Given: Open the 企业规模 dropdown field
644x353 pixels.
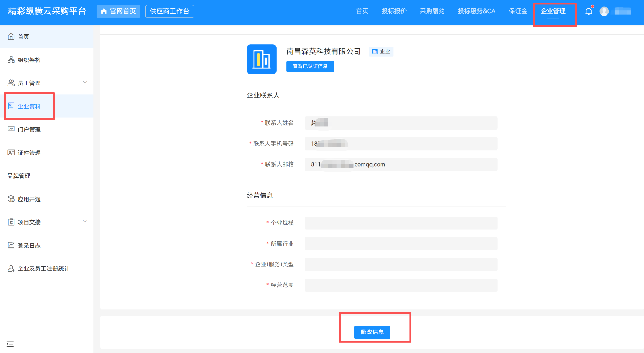Looking at the screenshot, I should pyautogui.click(x=401, y=223).
